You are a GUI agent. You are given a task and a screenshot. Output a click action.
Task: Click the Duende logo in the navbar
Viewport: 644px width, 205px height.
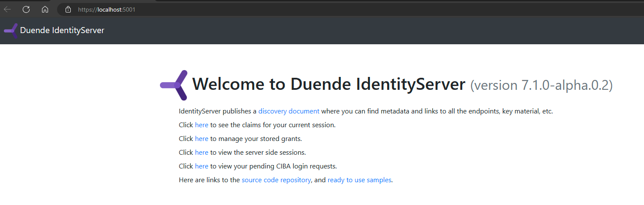pos(11,31)
